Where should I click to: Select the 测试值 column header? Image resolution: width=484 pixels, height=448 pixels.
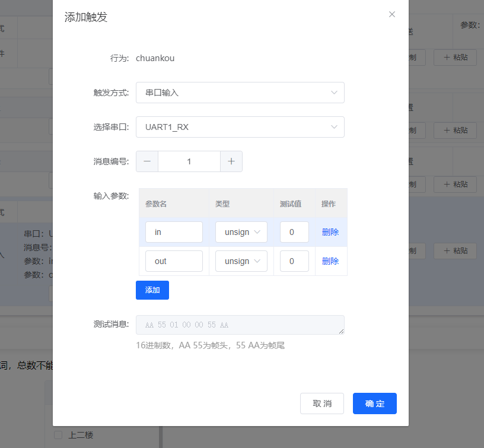(291, 203)
